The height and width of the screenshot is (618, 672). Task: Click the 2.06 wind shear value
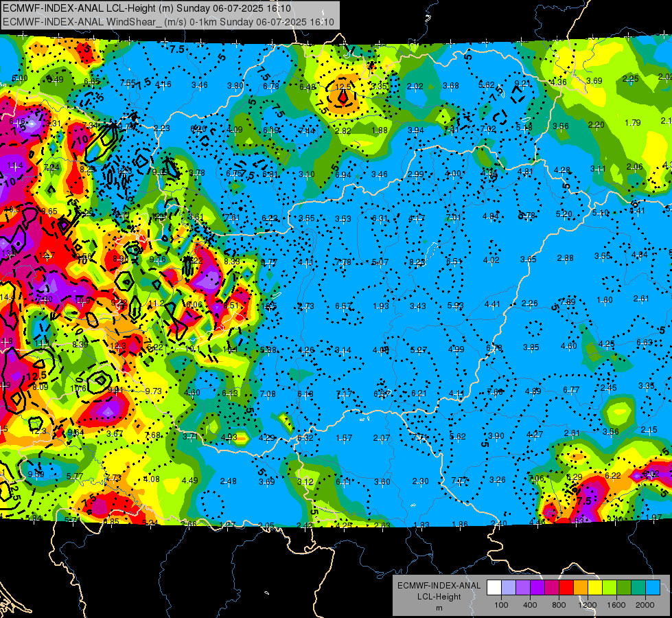click(x=634, y=166)
